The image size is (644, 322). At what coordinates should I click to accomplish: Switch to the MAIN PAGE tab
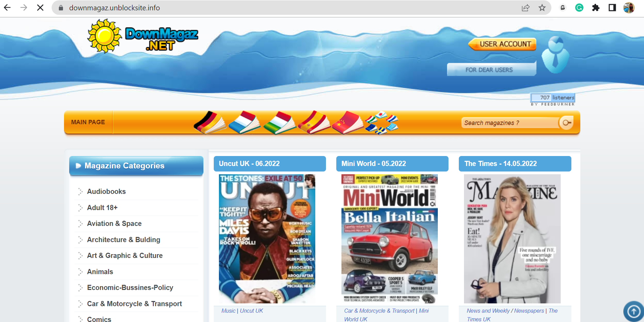point(88,122)
